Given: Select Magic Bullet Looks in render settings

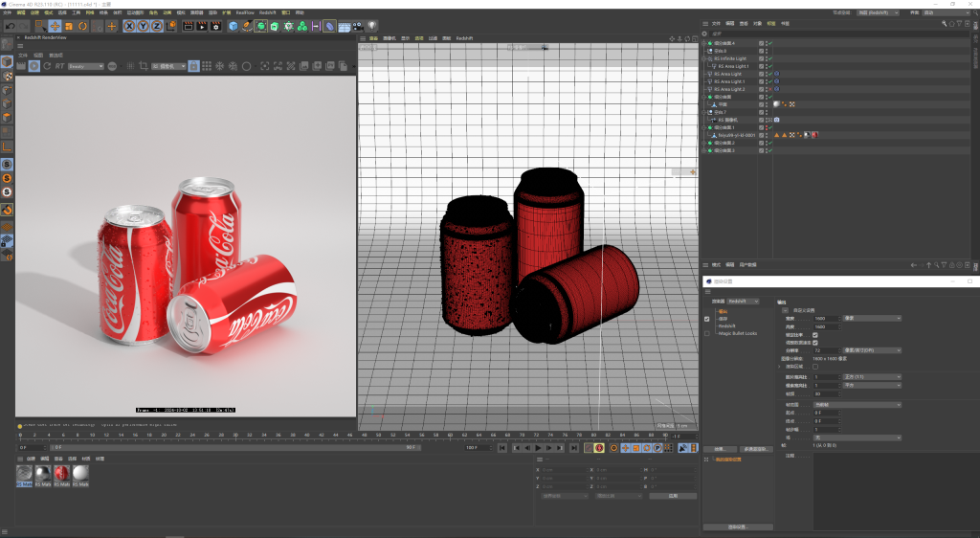Looking at the screenshot, I should click(738, 333).
